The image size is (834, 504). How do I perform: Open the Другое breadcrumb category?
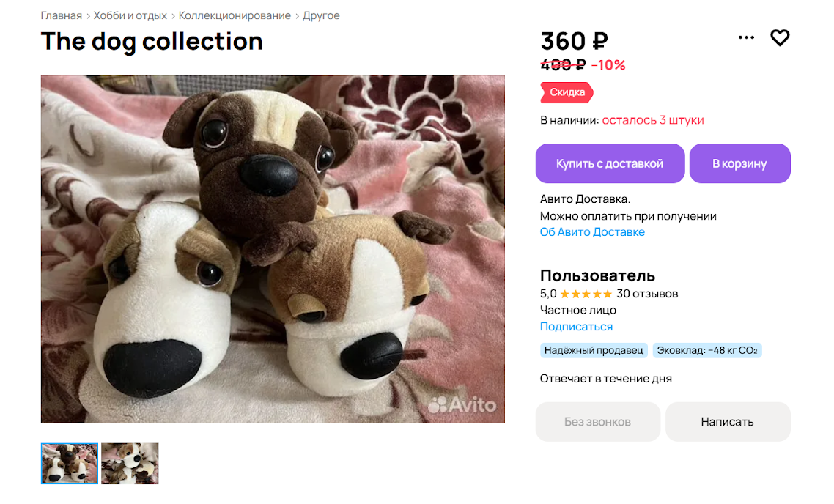point(322,15)
